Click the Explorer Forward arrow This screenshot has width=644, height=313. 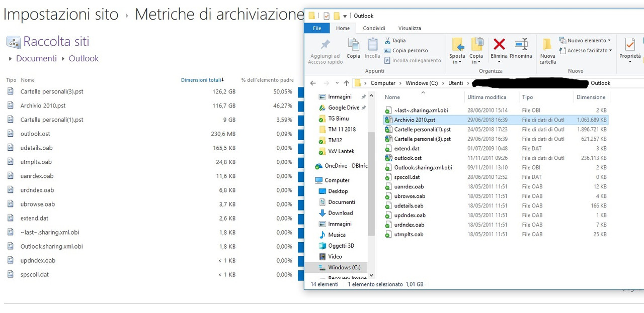[x=326, y=83]
